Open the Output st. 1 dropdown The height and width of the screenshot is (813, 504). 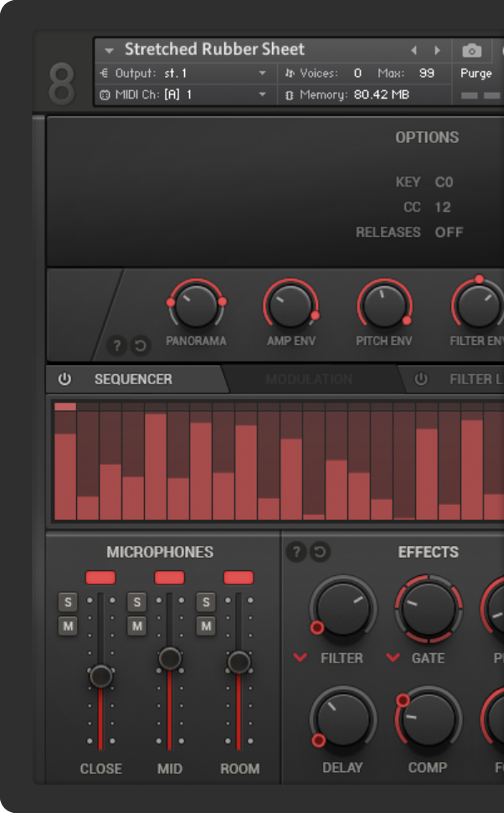click(262, 73)
